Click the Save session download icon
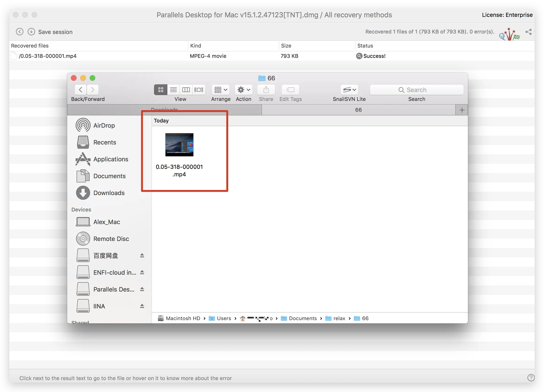Viewport: 544px width, 392px height. pos(31,32)
